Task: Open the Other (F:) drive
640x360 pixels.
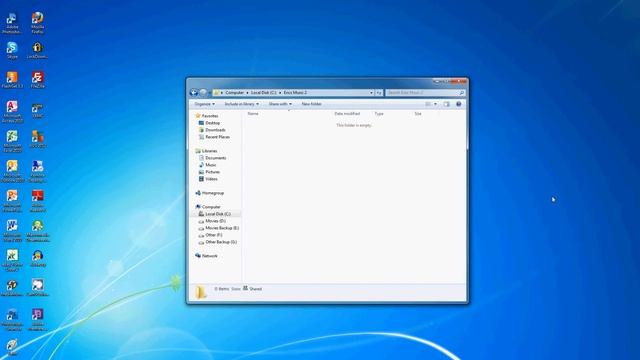Action: click(x=210, y=235)
